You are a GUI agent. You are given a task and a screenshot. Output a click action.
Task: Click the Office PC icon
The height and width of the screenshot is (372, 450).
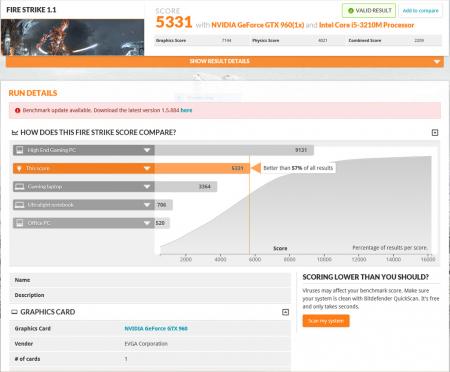[20, 223]
